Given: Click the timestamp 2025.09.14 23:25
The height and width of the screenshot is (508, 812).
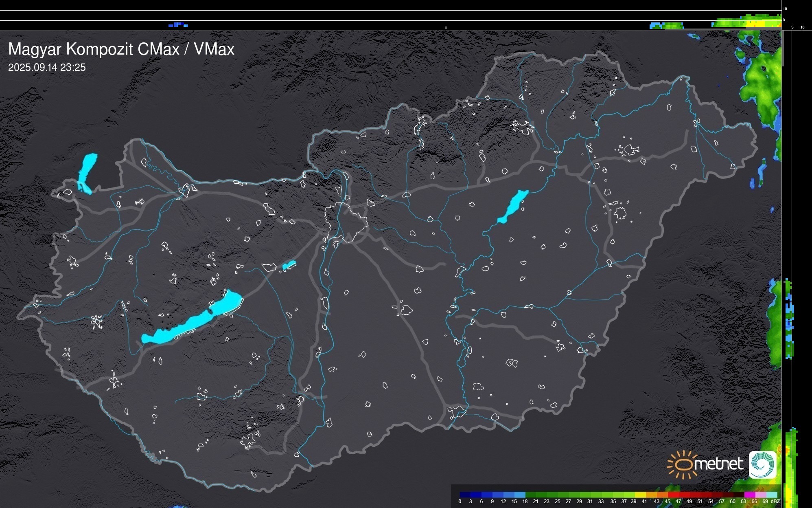Looking at the screenshot, I should 47,68.
